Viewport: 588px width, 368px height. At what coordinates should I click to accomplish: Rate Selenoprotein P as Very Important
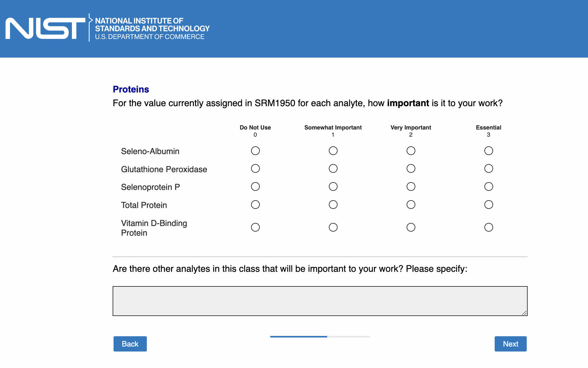pyautogui.click(x=411, y=186)
